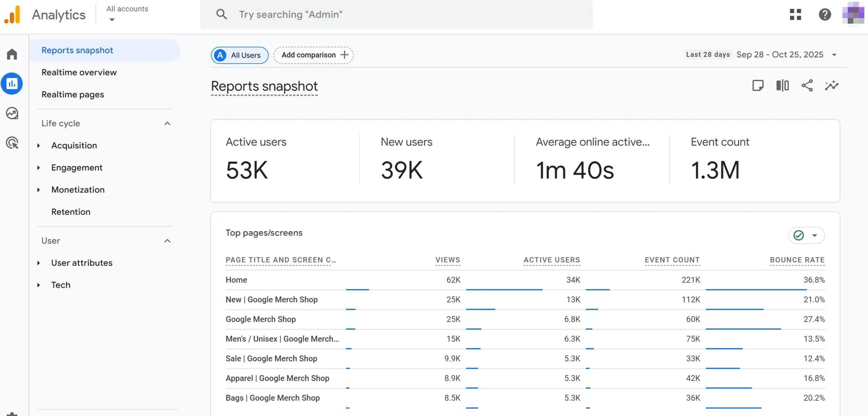Open the Realtime overview menu item
This screenshot has height=416, width=868.
click(79, 72)
